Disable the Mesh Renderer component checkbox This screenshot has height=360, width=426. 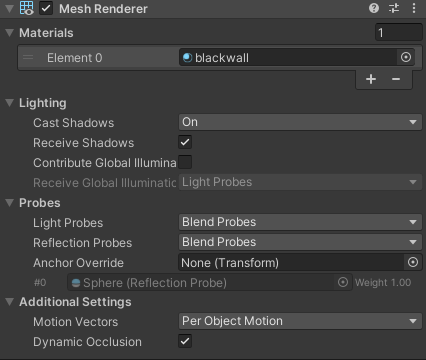(x=46, y=8)
